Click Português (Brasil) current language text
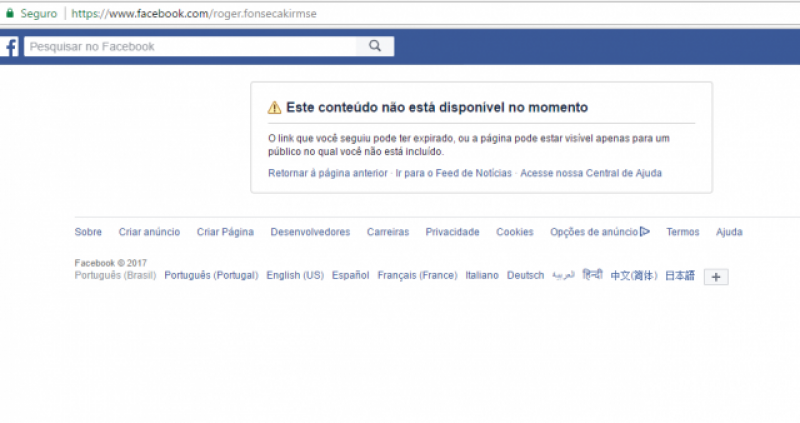The width and height of the screenshot is (800, 423). (115, 275)
